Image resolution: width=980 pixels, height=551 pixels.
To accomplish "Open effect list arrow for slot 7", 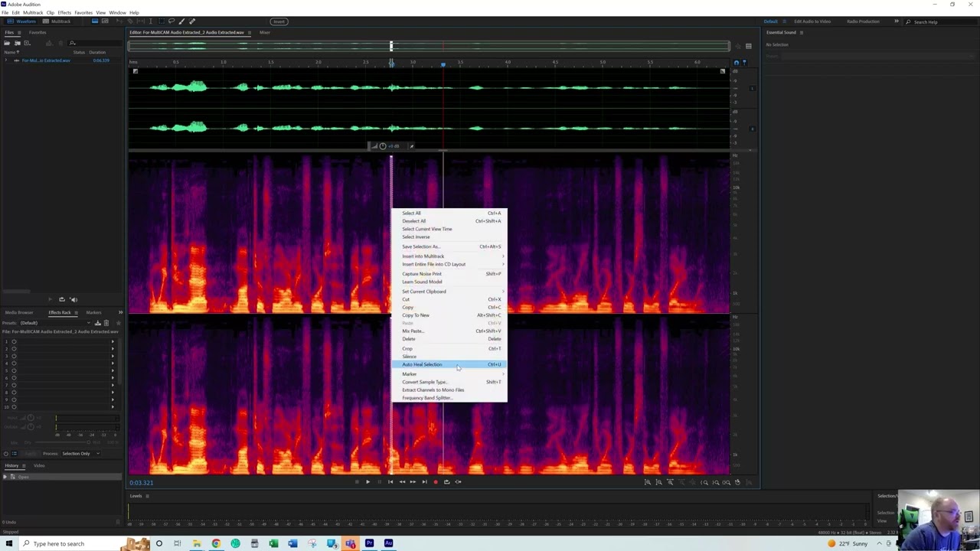I will coord(113,385).
